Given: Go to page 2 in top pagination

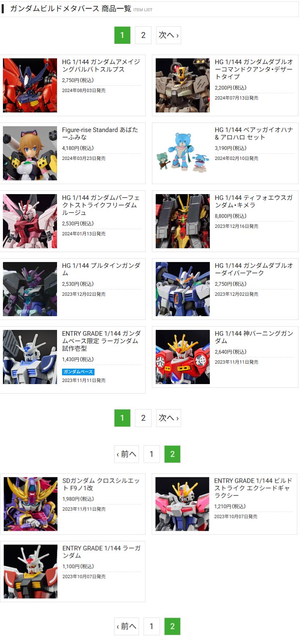Looking at the screenshot, I should point(143,35).
